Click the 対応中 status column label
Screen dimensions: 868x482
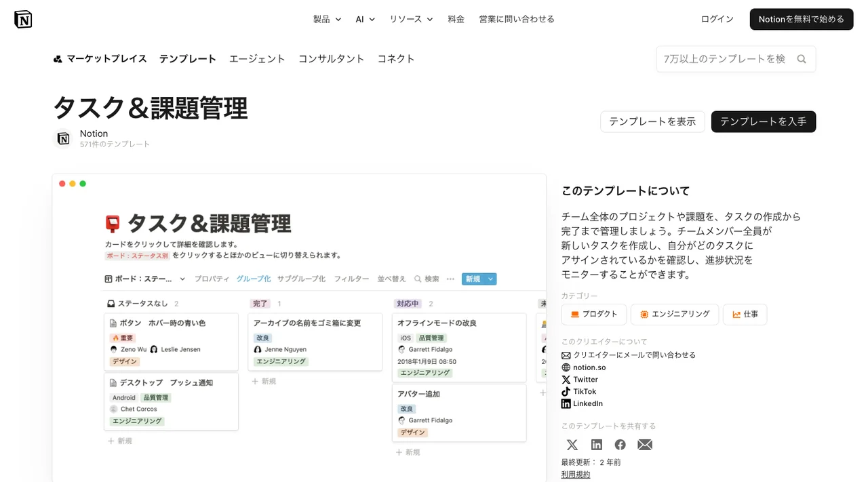pyautogui.click(x=408, y=304)
